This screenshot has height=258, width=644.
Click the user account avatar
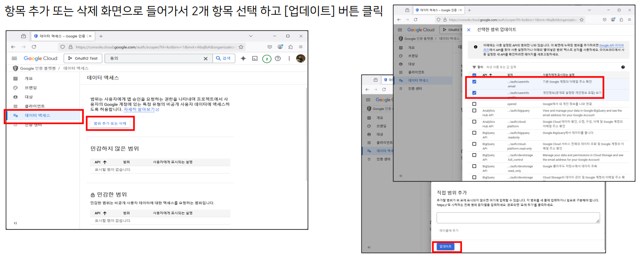coord(301,59)
